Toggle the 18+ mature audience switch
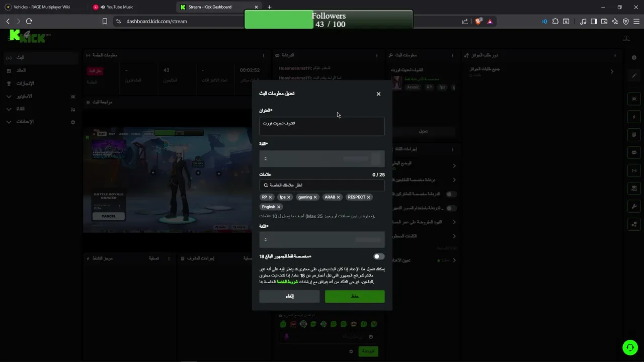This screenshot has height=362, width=644. (x=379, y=256)
